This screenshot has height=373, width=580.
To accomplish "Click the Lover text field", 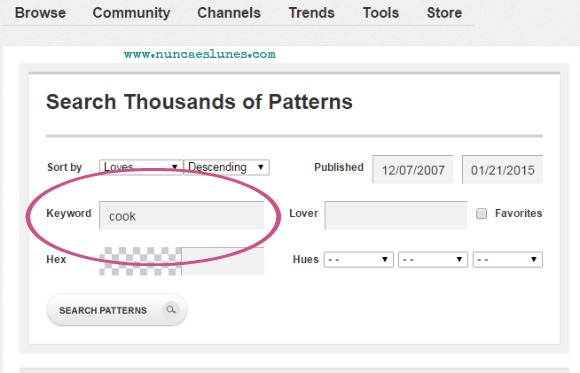I will point(396,216).
